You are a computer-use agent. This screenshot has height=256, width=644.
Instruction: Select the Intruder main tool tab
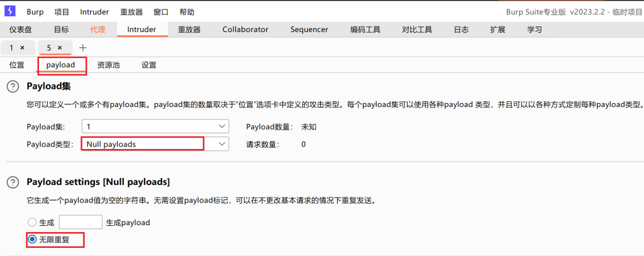point(142,30)
